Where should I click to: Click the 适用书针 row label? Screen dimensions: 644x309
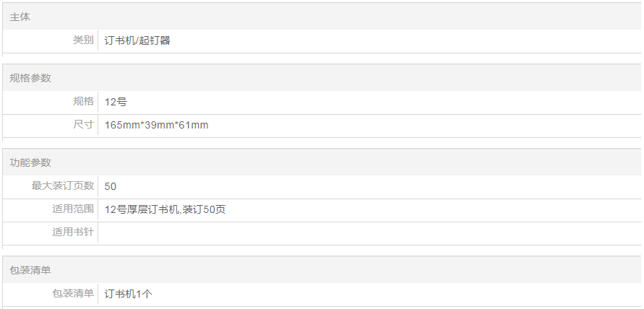click(x=73, y=232)
